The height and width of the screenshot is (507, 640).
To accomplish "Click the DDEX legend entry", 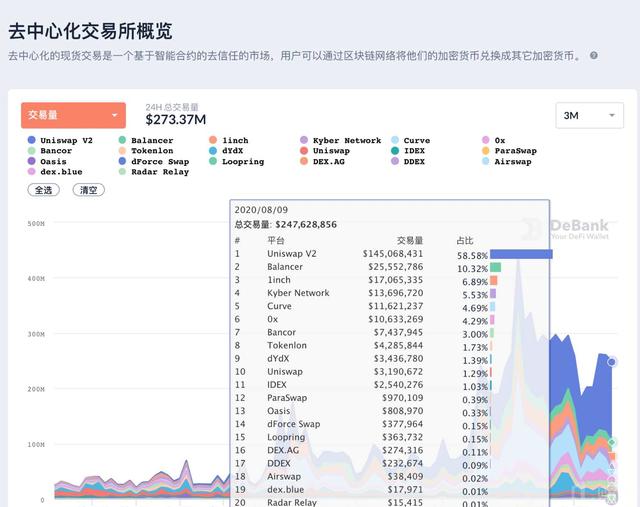I will point(408,161).
